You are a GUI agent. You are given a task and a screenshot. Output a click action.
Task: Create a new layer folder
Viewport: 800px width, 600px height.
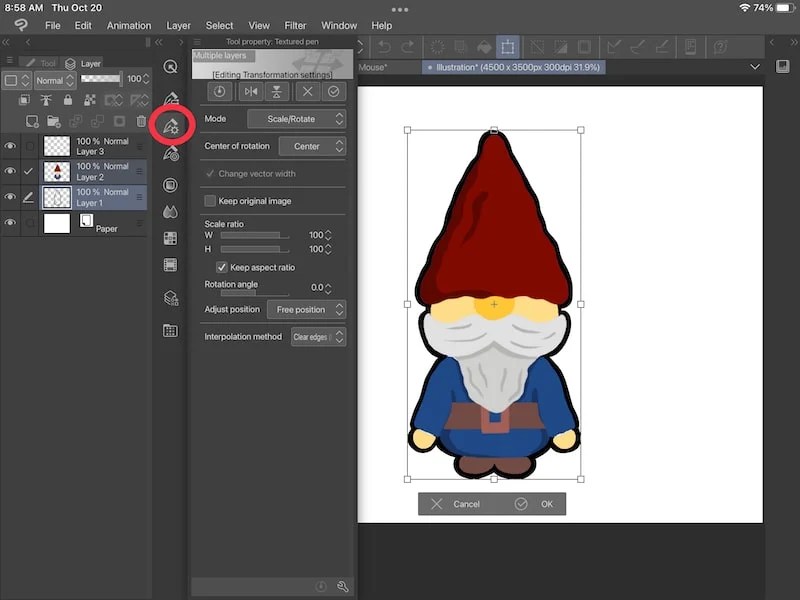tap(52, 121)
